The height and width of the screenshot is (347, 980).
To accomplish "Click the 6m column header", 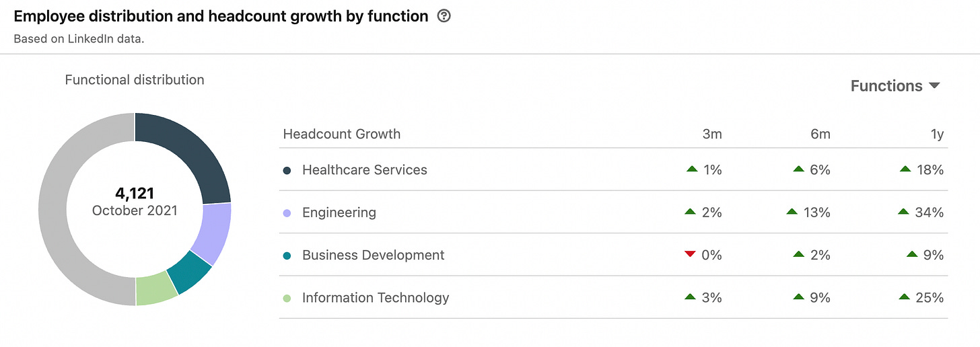I will [x=820, y=134].
